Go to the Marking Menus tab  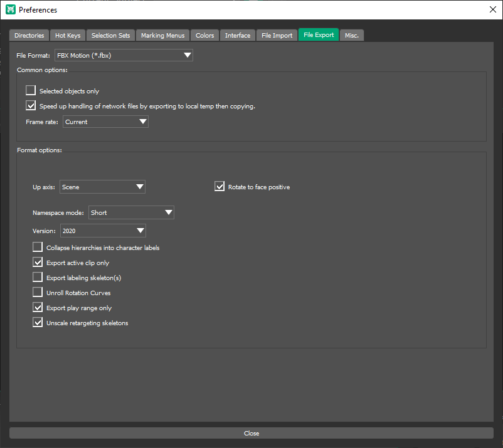click(x=162, y=36)
